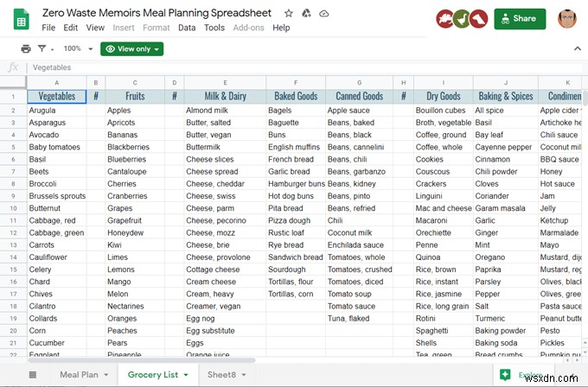Click the Google Sheets home icon
This screenshot has width=588, height=387.
pyautogui.click(x=19, y=19)
